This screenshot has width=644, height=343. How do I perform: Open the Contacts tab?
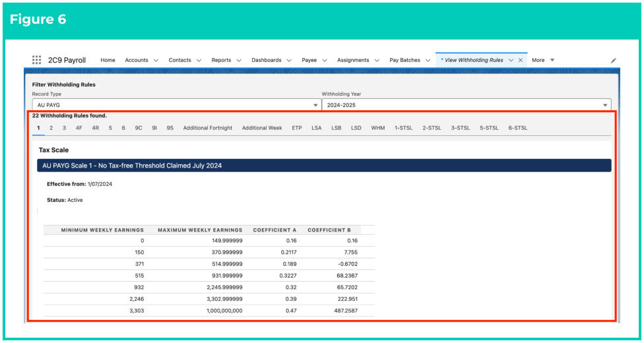[x=180, y=60]
